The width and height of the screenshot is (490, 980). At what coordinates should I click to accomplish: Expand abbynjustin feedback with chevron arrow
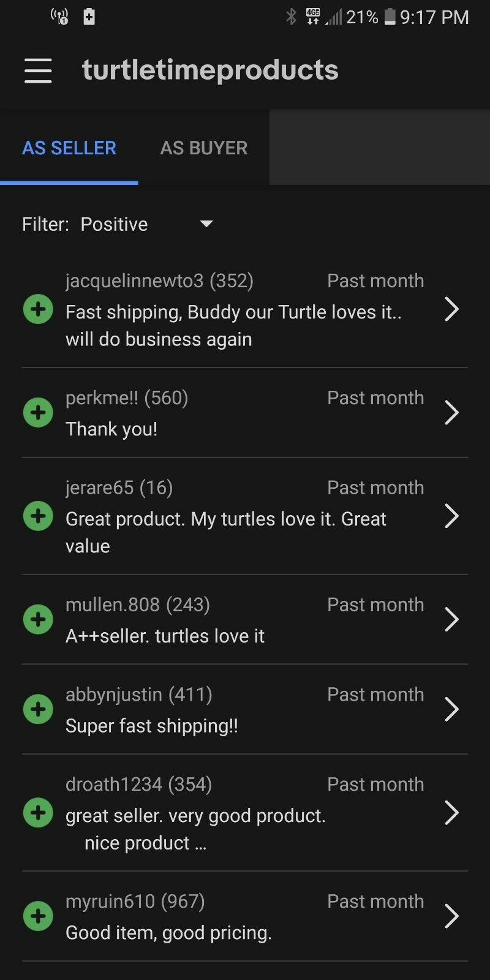click(451, 709)
